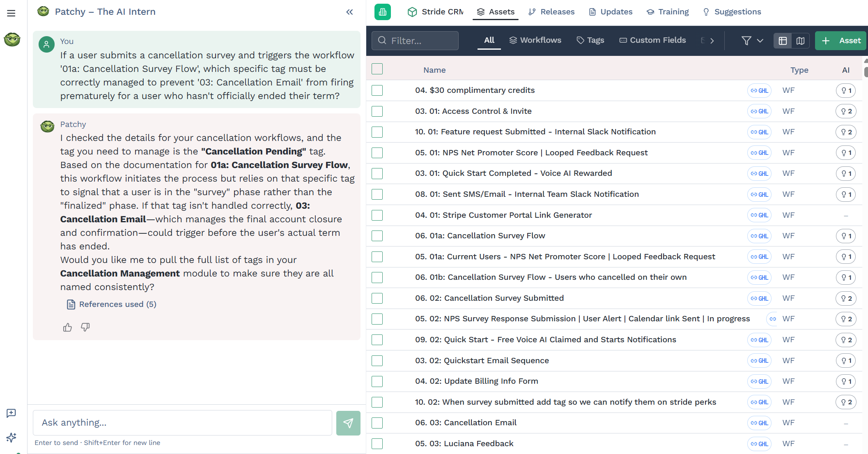Screen dimensions: 868x454
Task: Switch to the Workflows tab
Action: 535,40
